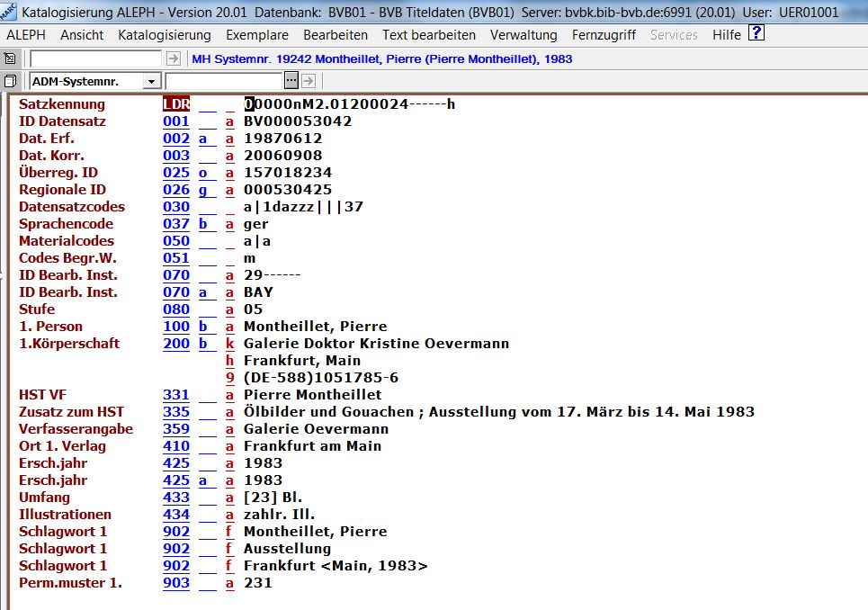Viewport: 868px width, 610px height.
Task: Open the Text bearbeiten menu
Action: (428, 35)
